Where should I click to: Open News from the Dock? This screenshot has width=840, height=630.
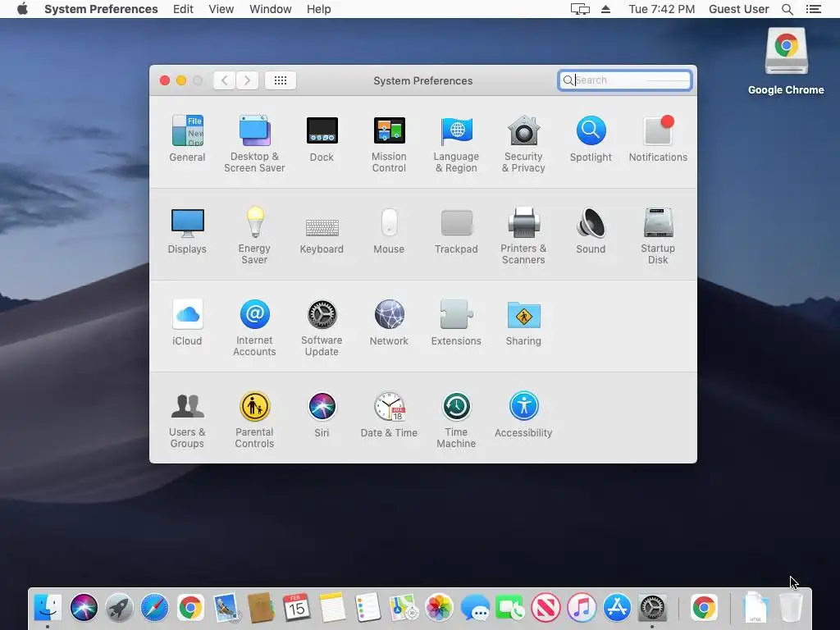[546, 608]
